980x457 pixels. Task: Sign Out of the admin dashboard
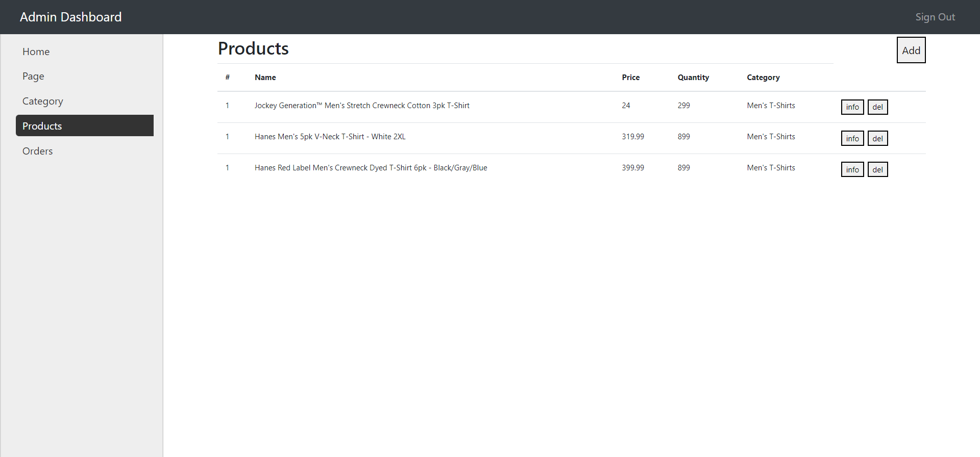[935, 17]
